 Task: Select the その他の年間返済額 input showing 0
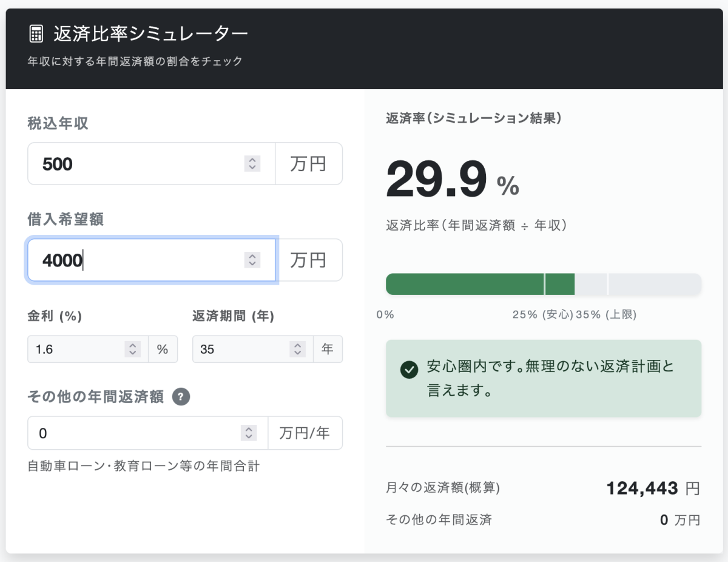click(x=121, y=433)
